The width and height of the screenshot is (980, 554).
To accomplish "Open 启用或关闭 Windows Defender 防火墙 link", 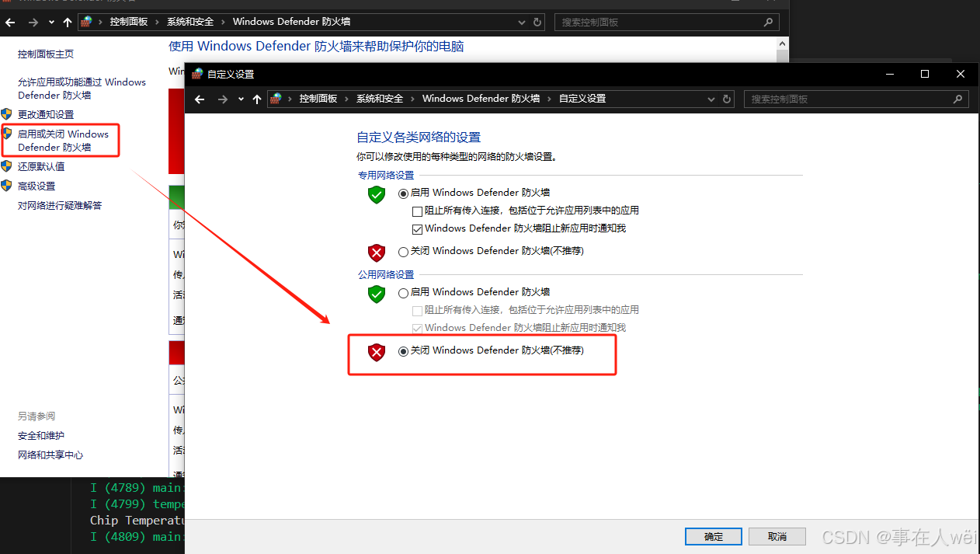I will pyautogui.click(x=63, y=141).
